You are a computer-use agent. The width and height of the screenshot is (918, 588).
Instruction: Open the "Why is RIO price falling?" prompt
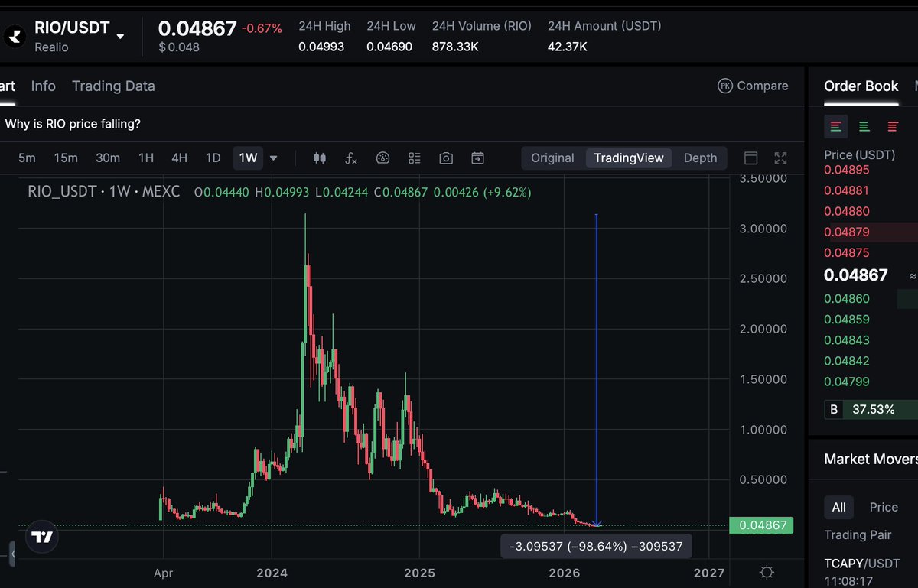(73, 124)
